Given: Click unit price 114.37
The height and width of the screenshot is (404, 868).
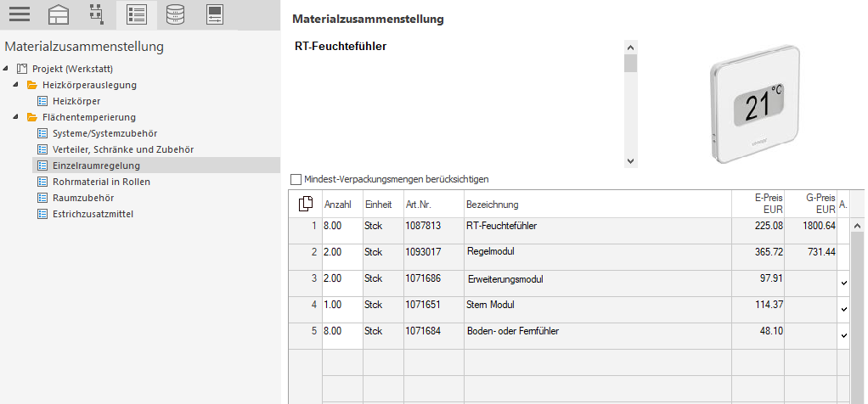Looking at the screenshot, I should point(769,305).
